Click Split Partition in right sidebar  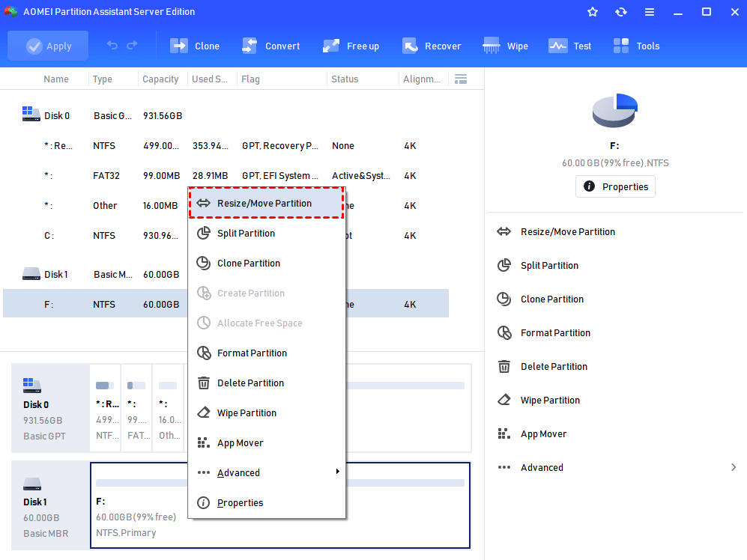tap(549, 266)
